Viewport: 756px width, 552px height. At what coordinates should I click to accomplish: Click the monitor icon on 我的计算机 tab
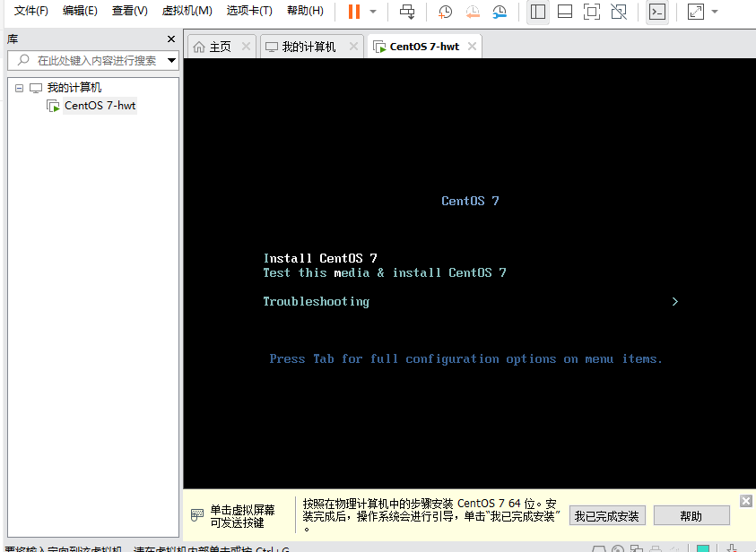[272, 47]
